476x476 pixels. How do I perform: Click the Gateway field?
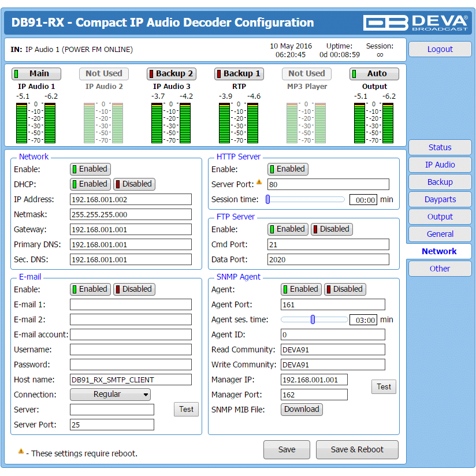(x=131, y=229)
